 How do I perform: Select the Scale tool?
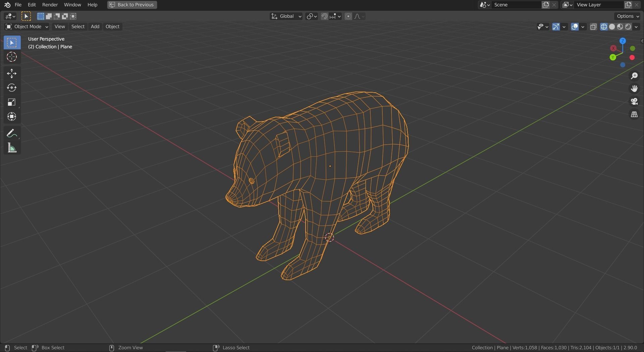tap(12, 102)
